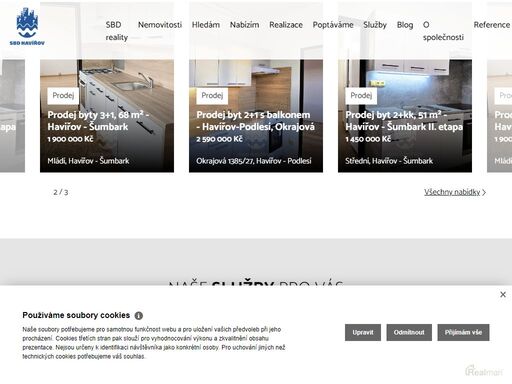Click the arrow next to Všechny nabídky
Image resolution: width=512 pixels, height=384 pixels.
click(x=484, y=192)
